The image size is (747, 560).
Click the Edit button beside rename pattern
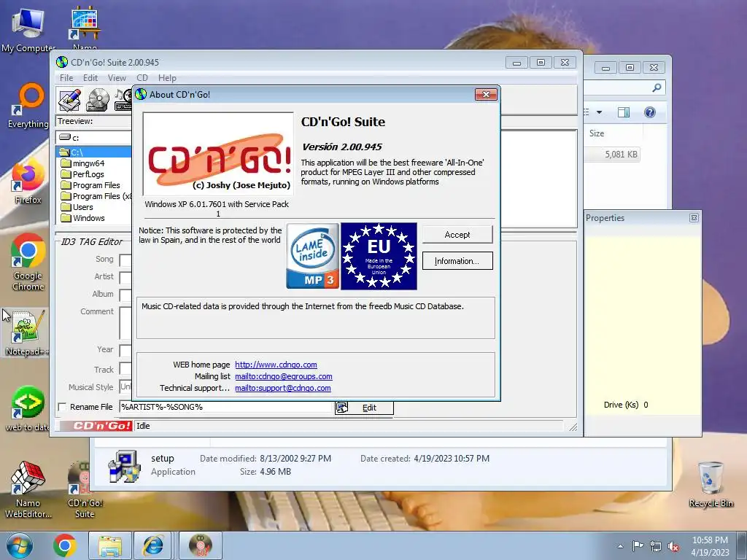(365, 408)
